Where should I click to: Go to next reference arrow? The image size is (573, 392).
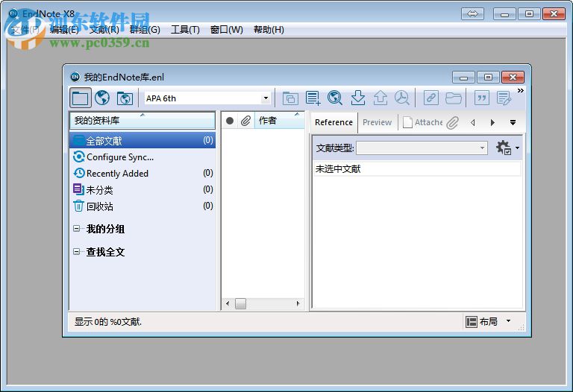coord(492,123)
